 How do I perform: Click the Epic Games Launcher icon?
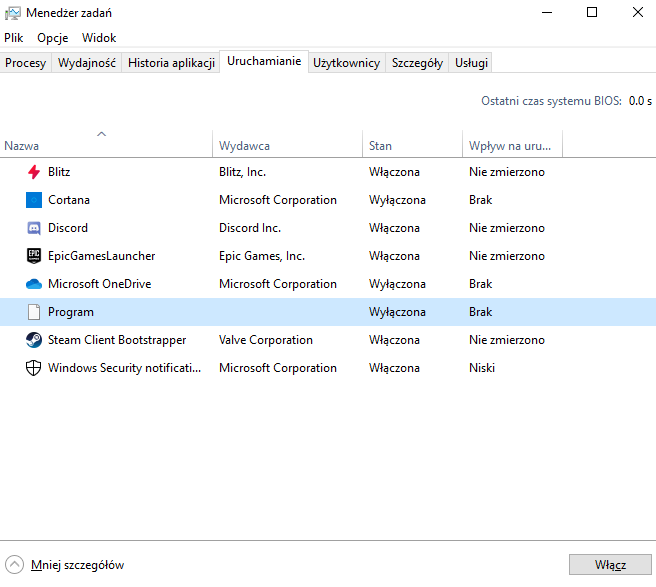pyautogui.click(x=34, y=256)
